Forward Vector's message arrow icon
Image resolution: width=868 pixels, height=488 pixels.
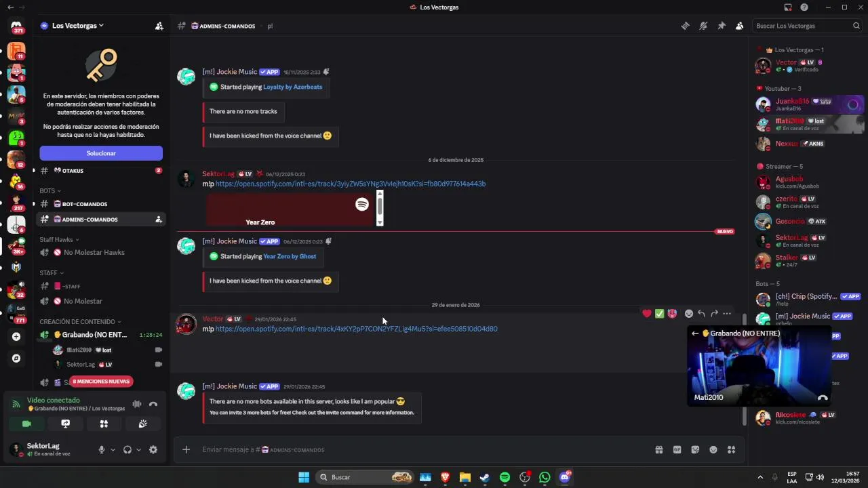pyautogui.click(x=714, y=313)
